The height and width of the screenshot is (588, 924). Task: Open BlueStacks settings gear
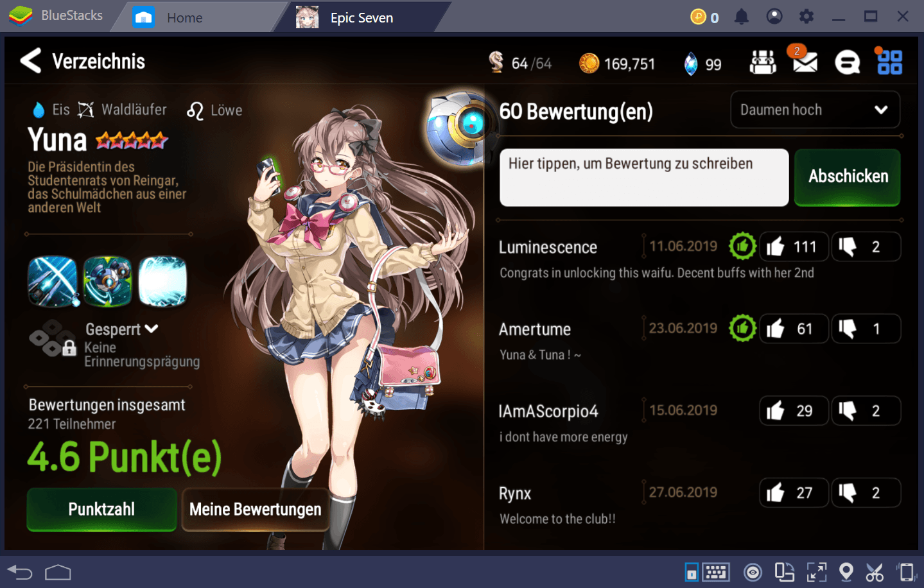click(806, 17)
